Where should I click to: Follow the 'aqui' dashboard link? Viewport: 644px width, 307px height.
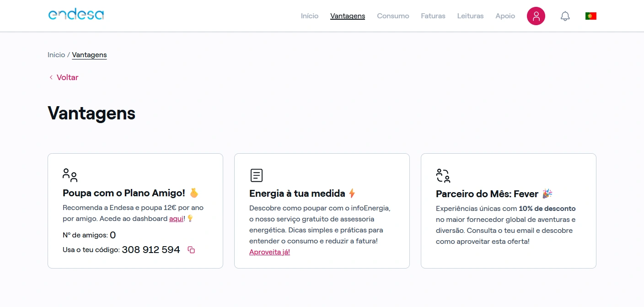[x=176, y=219]
